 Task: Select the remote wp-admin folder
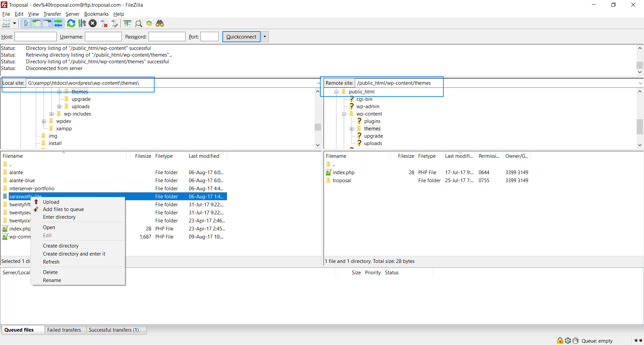tap(368, 107)
